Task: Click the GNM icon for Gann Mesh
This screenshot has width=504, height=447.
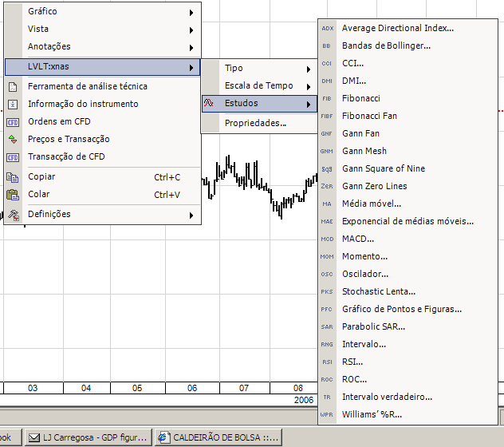Action: click(x=327, y=151)
